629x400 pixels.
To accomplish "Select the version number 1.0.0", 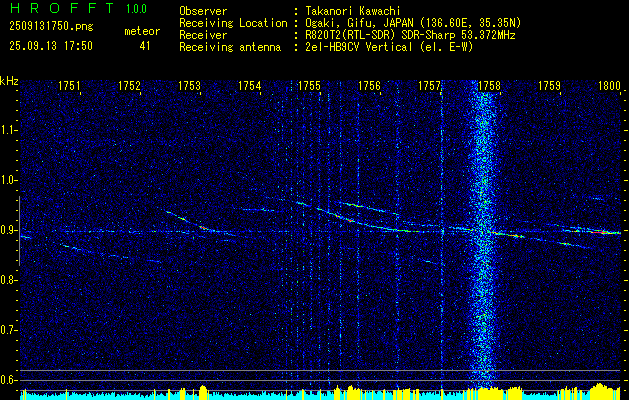I will tap(136, 9).
